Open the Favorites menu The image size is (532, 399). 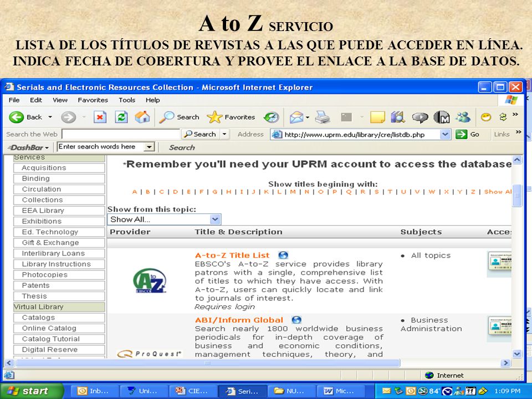pos(93,100)
